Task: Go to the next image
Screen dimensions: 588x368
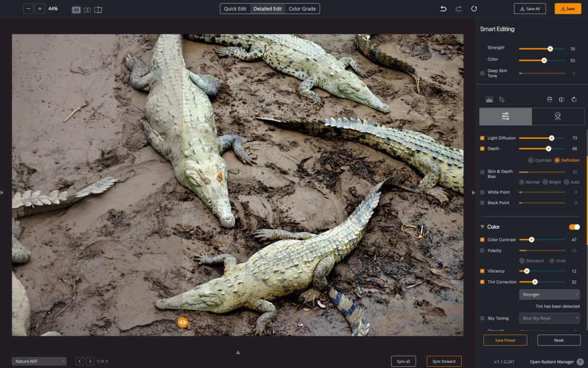Action: coord(90,362)
